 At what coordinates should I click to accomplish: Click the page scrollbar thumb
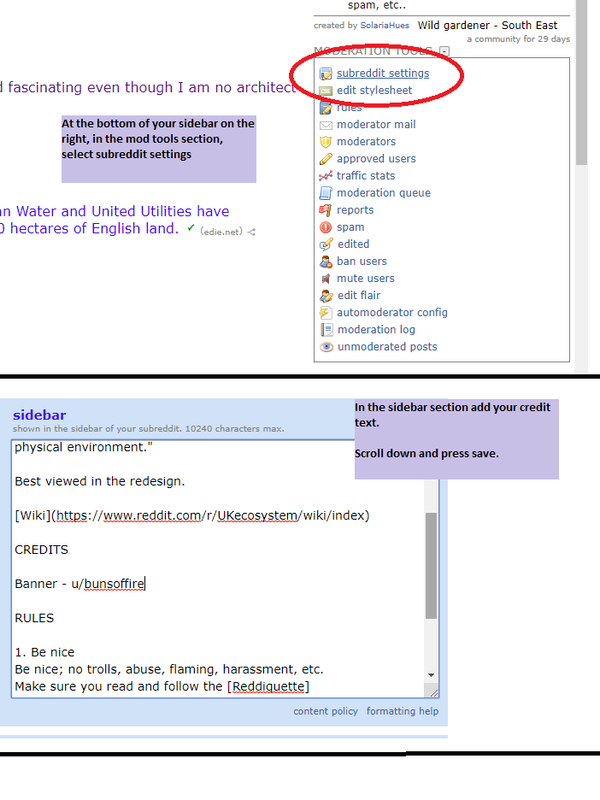(x=581, y=82)
